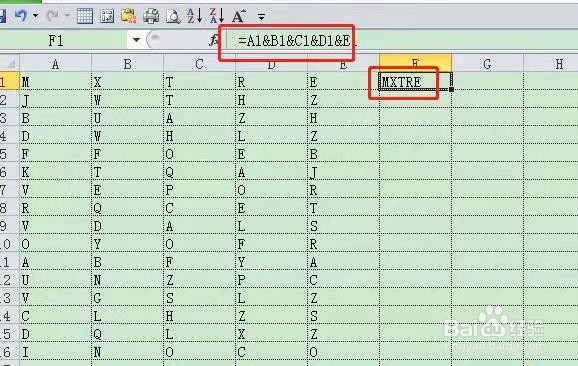Select column G header
The width and height of the screenshot is (578, 366).
point(487,63)
